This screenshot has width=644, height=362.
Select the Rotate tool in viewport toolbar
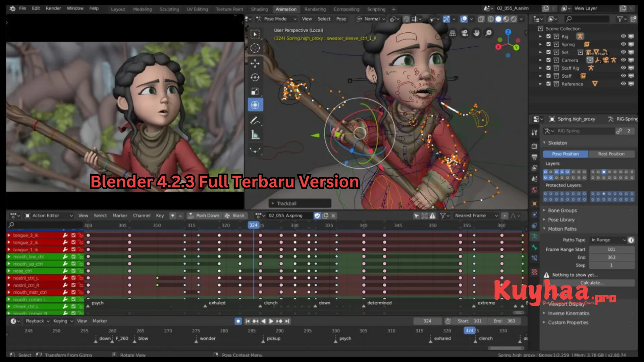255,77
